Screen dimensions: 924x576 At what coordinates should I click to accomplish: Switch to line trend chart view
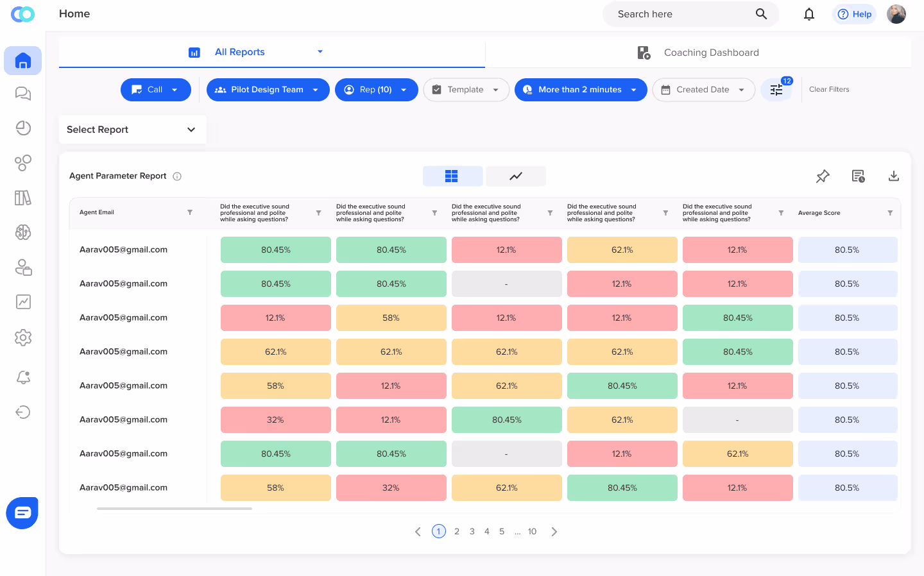[x=516, y=176]
